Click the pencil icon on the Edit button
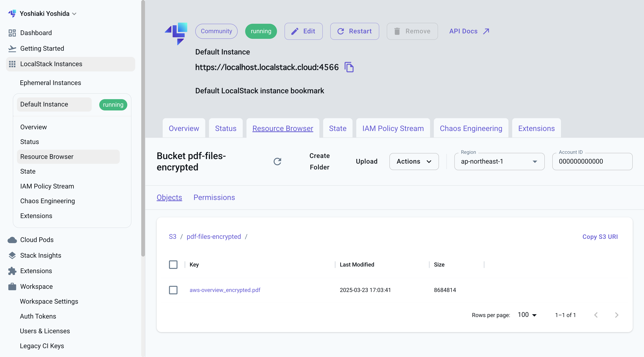 coord(295,31)
